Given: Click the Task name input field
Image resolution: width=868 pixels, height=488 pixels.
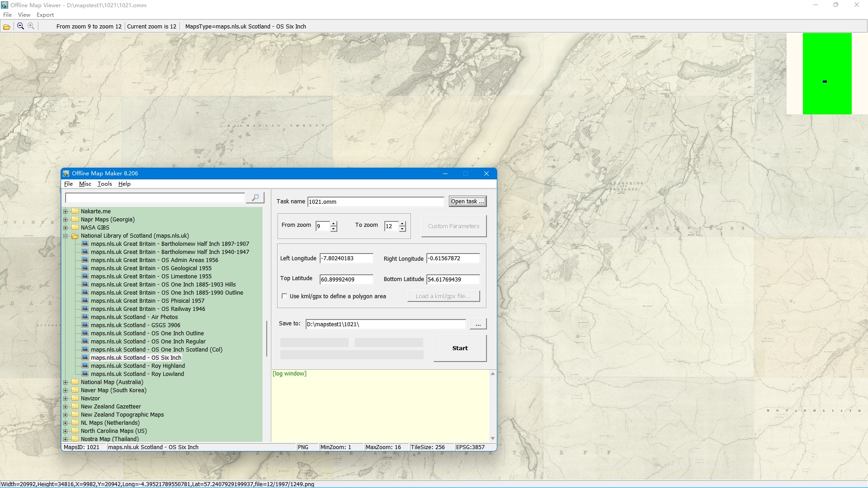Looking at the screenshot, I should 376,202.
